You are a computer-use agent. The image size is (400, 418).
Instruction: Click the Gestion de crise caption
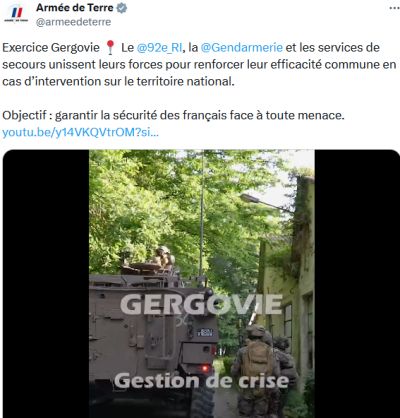coord(201,381)
